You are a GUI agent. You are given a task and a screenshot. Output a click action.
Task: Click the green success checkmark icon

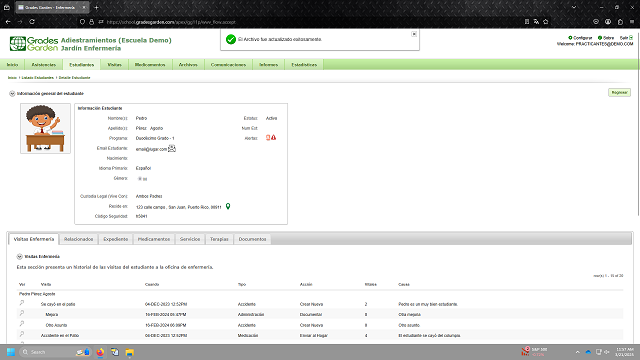231,39
